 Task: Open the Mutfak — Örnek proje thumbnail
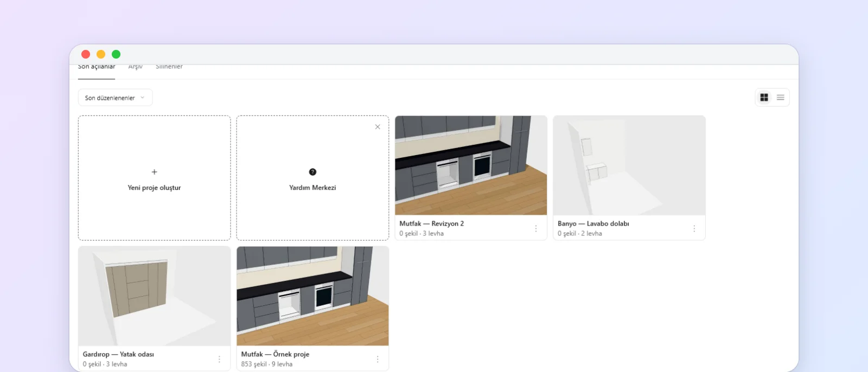pos(312,296)
